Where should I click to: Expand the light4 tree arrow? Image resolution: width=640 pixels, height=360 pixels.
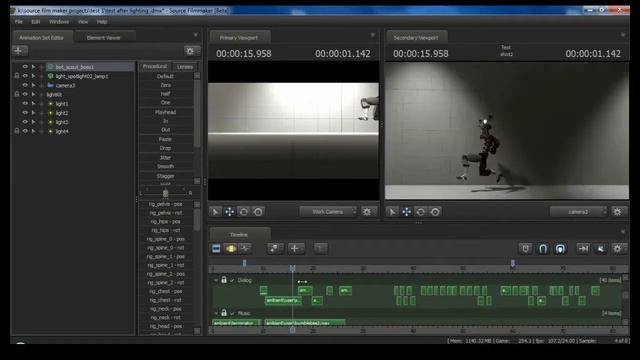[33, 131]
